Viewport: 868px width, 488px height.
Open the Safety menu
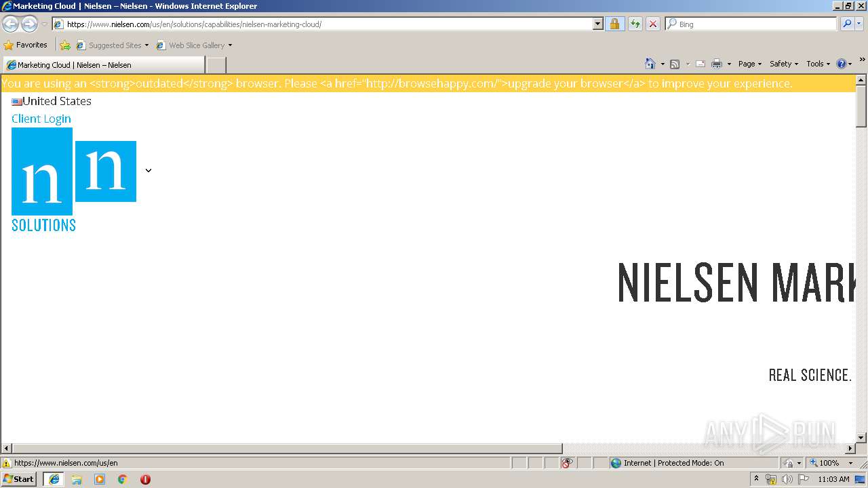784,64
